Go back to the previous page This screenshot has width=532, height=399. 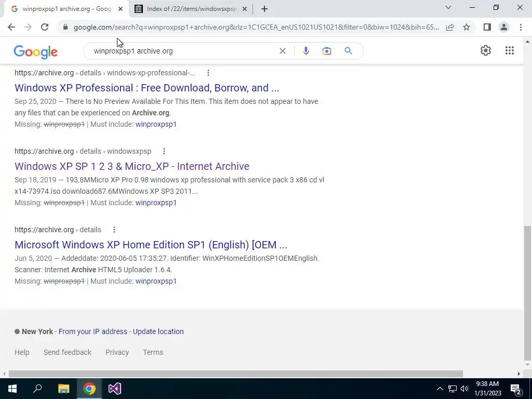click(11, 27)
